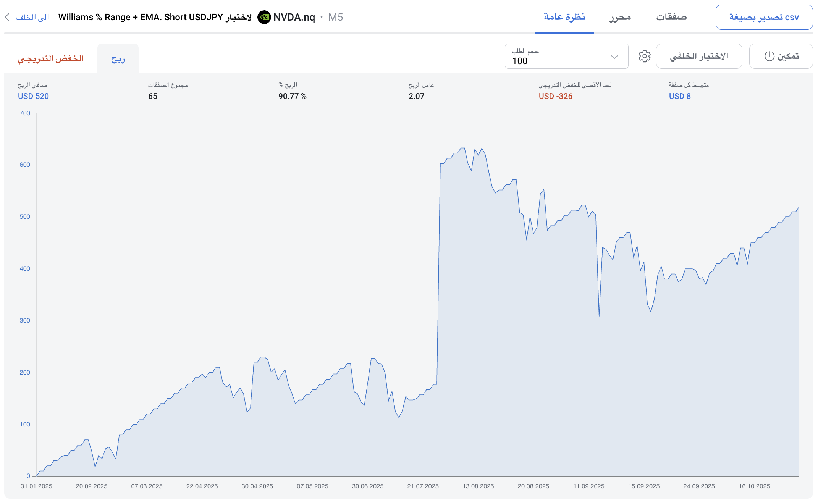Click the 13.08.2025 date on chart axis
Viewport: 818px width, 504px height.
[x=478, y=486]
